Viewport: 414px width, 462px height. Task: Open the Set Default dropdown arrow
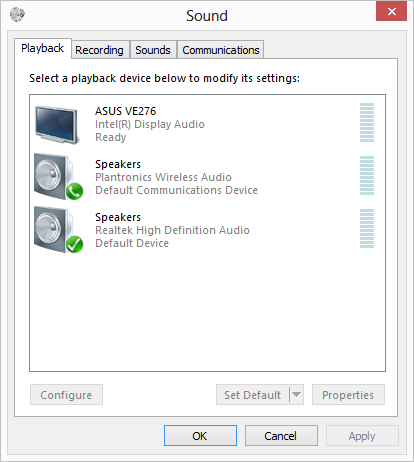(296, 395)
